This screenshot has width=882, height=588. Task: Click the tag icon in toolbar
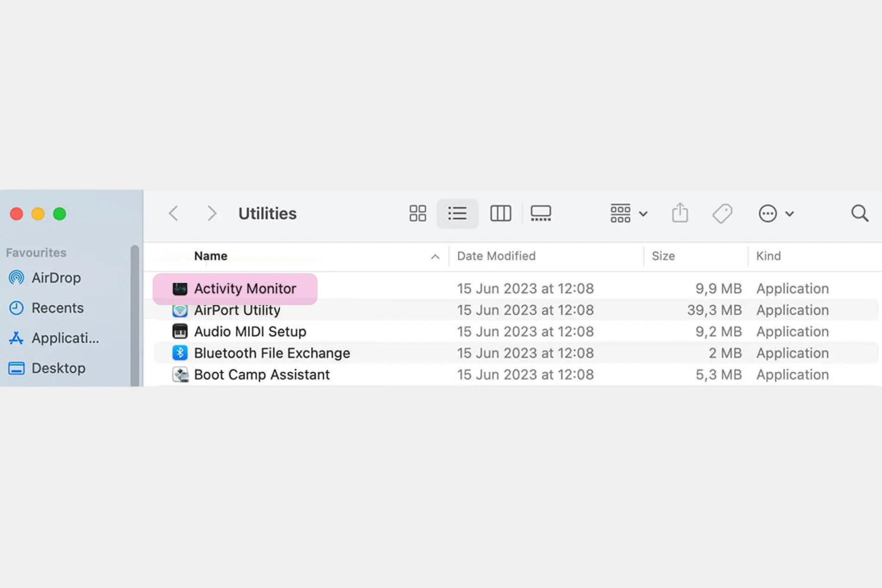(x=722, y=214)
